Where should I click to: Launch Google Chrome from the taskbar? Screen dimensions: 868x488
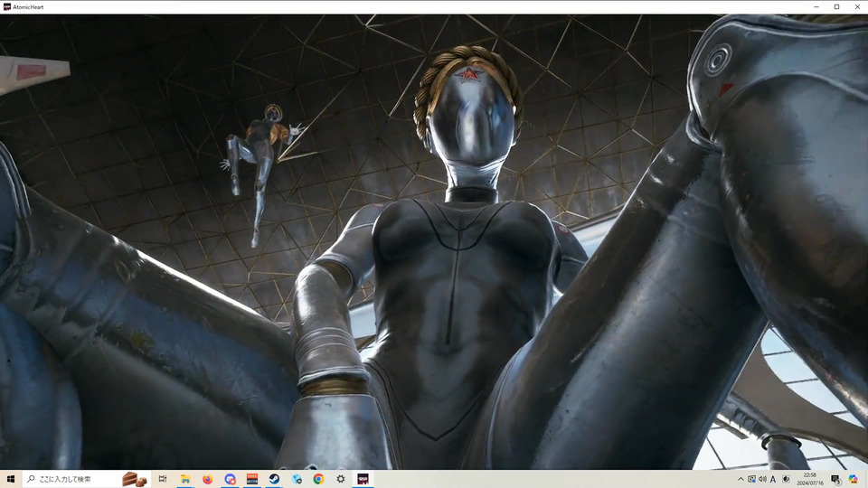(x=318, y=479)
